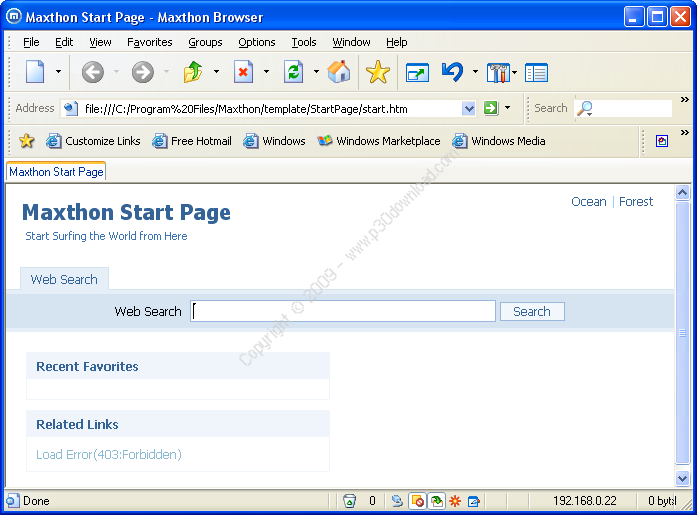Viewport: 697px width, 515px height.
Task: Toggle the popup blocker status icon
Action: [x=417, y=501]
